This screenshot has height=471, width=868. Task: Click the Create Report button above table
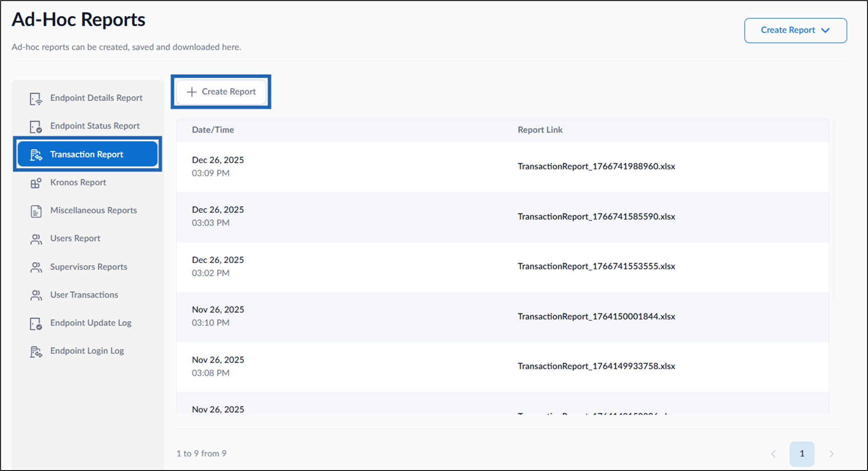click(x=221, y=92)
